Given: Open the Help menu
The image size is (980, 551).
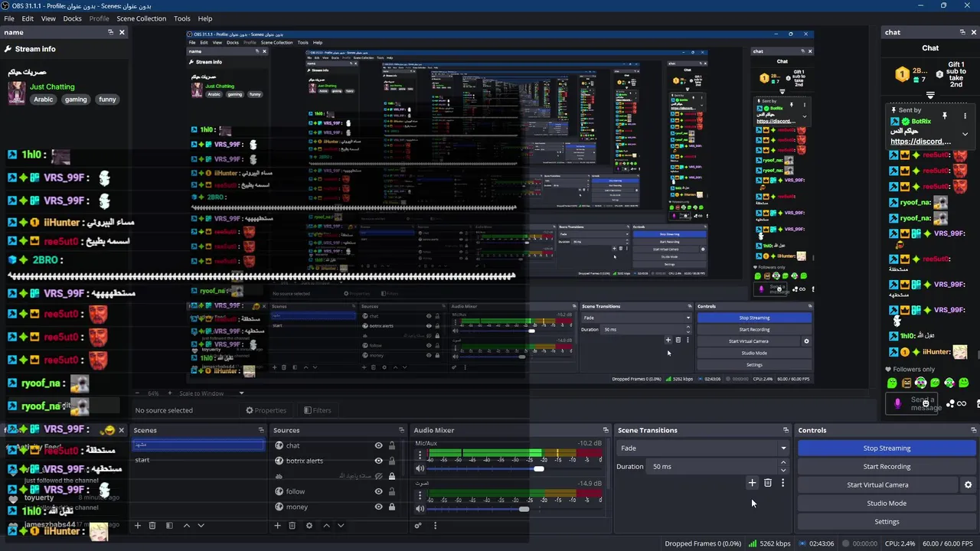Looking at the screenshot, I should (205, 18).
